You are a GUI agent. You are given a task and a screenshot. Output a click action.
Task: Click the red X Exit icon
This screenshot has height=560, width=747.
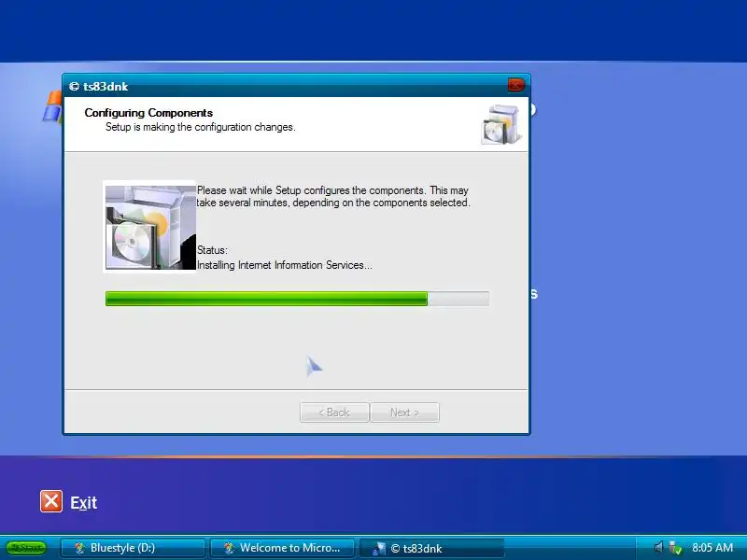[x=51, y=501]
